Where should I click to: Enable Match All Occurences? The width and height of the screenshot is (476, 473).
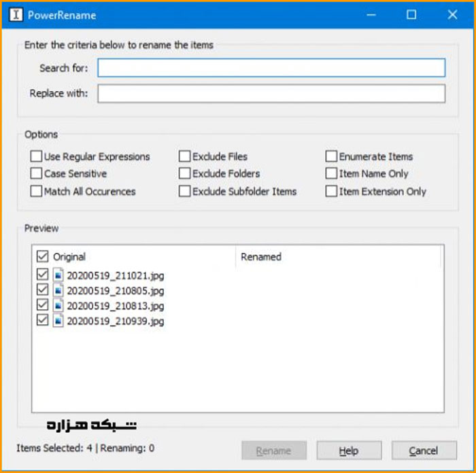pos(36,191)
